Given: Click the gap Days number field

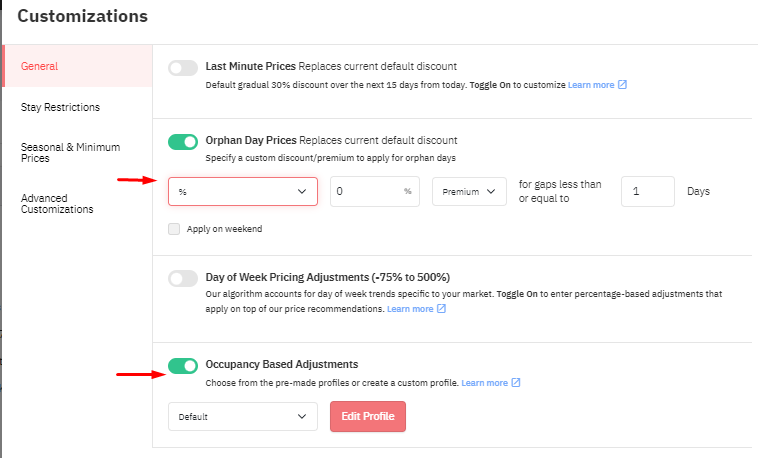Looking at the screenshot, I should tap(648, 192).
